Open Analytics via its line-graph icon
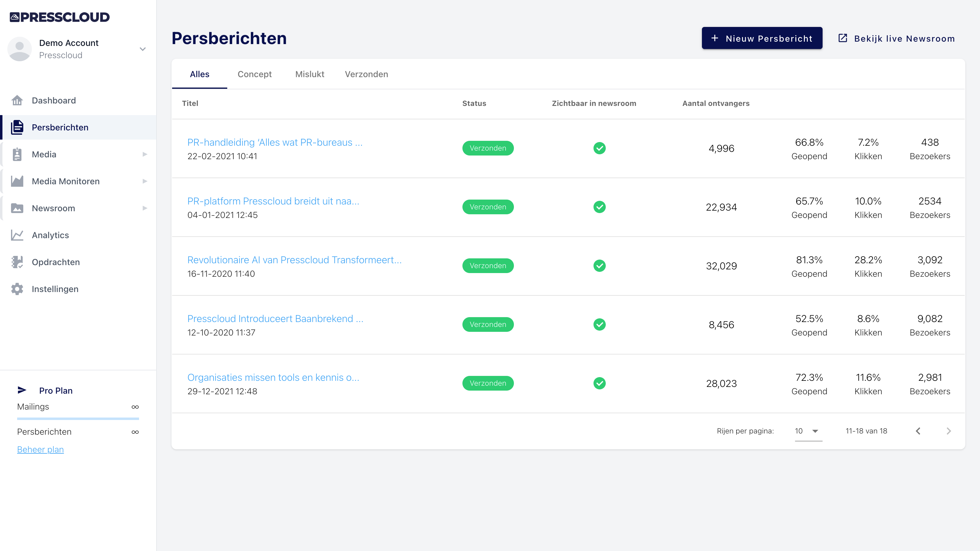Viewport: 980px width, 551px height. click(x=17, y=235)
